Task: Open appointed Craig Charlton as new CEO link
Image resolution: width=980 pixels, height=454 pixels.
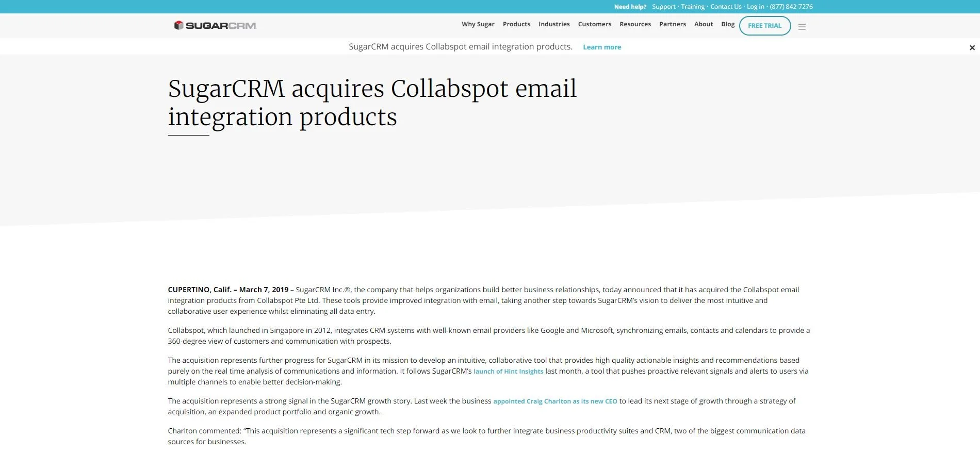Action: click(x=555, y=401)
